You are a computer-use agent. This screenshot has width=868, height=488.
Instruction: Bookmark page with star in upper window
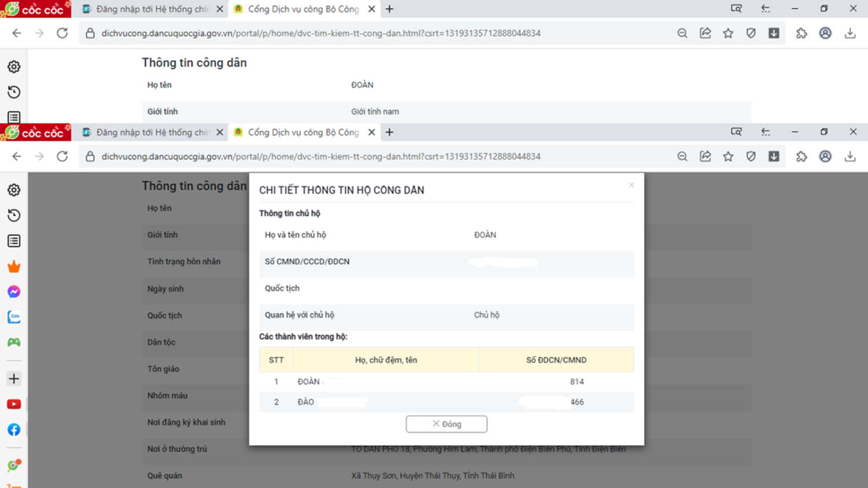(x=728, y=34)
